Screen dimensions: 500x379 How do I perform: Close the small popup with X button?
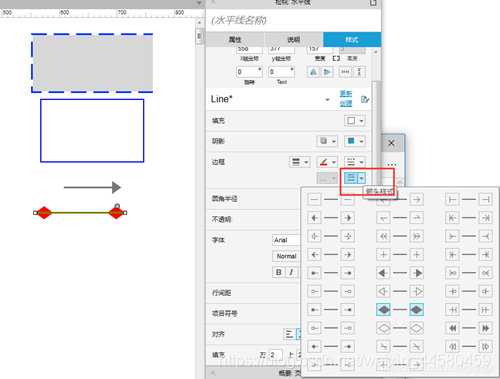(391, 143)
